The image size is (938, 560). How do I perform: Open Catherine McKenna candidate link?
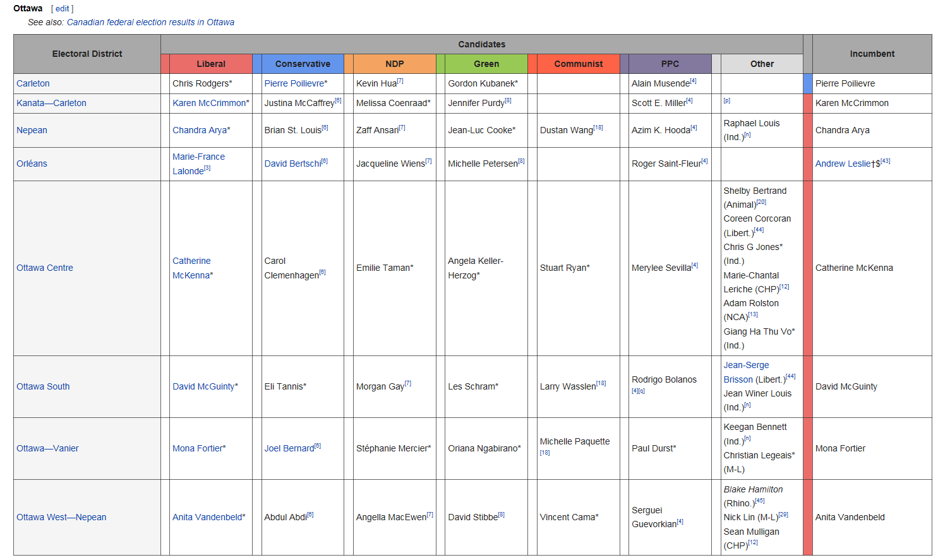[192, 268]
